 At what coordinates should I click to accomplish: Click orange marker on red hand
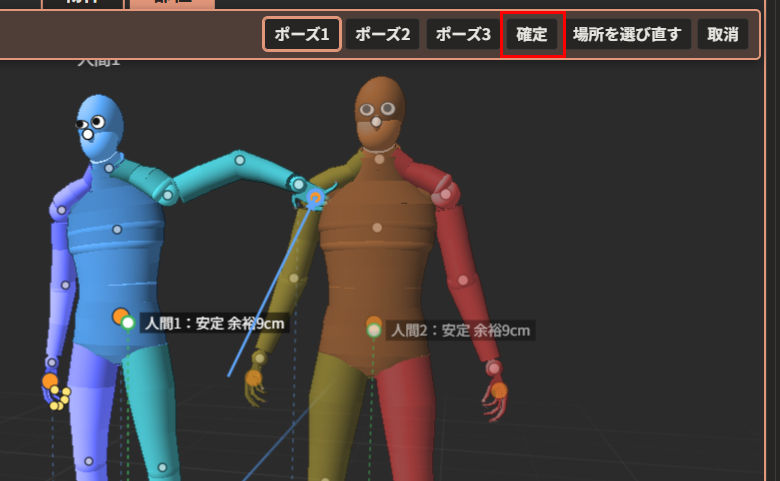point(499,390)
